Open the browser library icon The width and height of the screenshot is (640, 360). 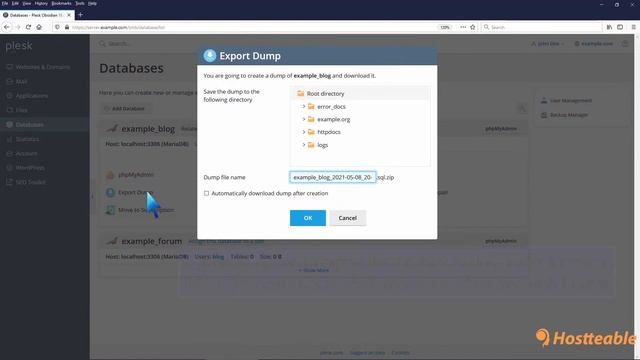[609, 27]
